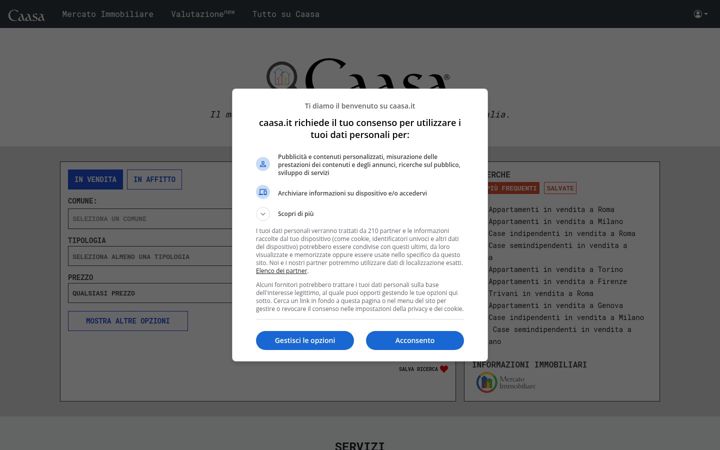Open Appartamenti in vendita a Roma

[x=551, y=209]
